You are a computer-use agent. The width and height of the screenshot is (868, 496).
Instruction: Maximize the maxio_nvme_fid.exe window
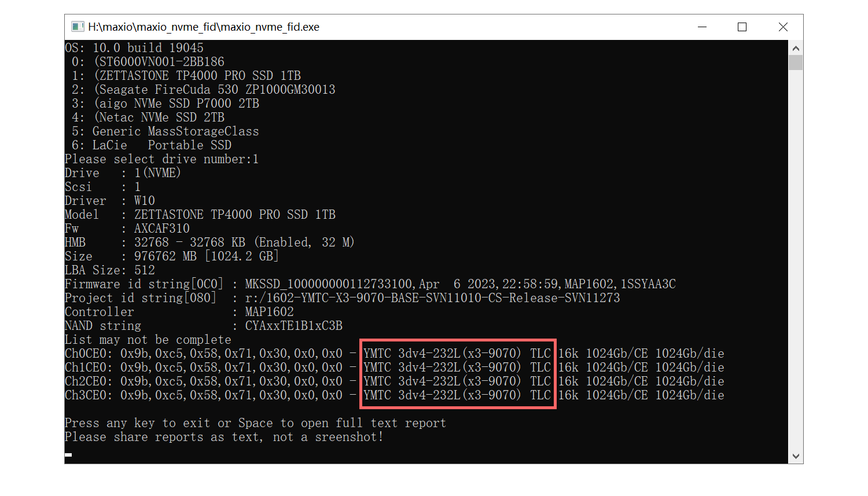click(x=742, y=27)
